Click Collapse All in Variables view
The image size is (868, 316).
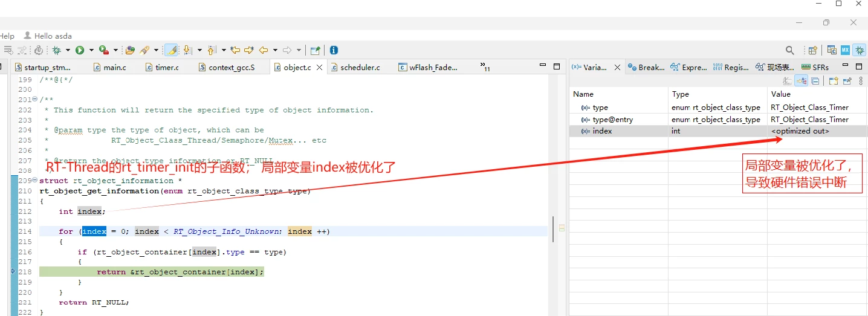815,81
